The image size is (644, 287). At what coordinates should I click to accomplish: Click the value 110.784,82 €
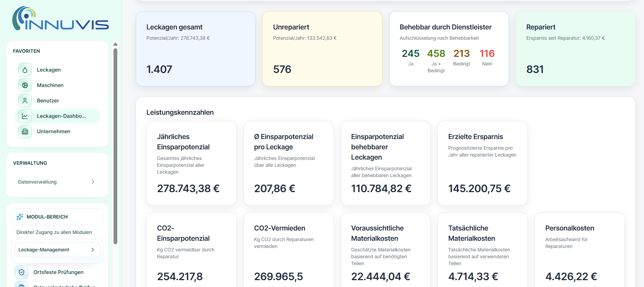(381, 188)
